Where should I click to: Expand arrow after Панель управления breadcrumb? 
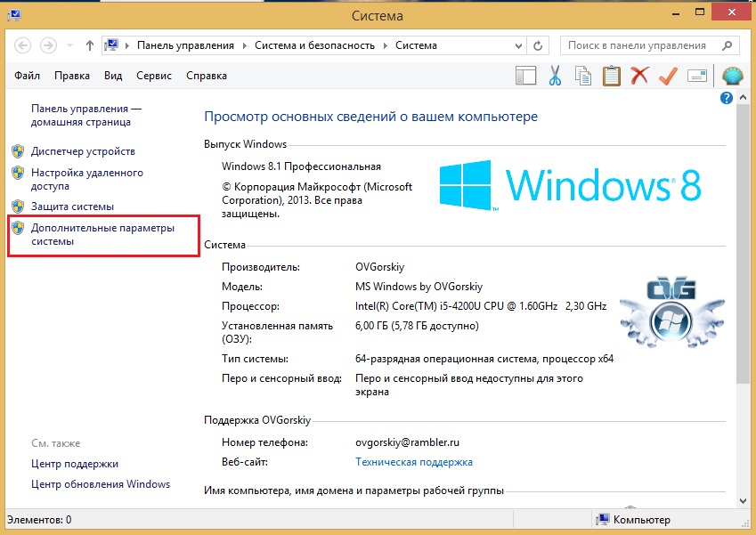[245, 45]
